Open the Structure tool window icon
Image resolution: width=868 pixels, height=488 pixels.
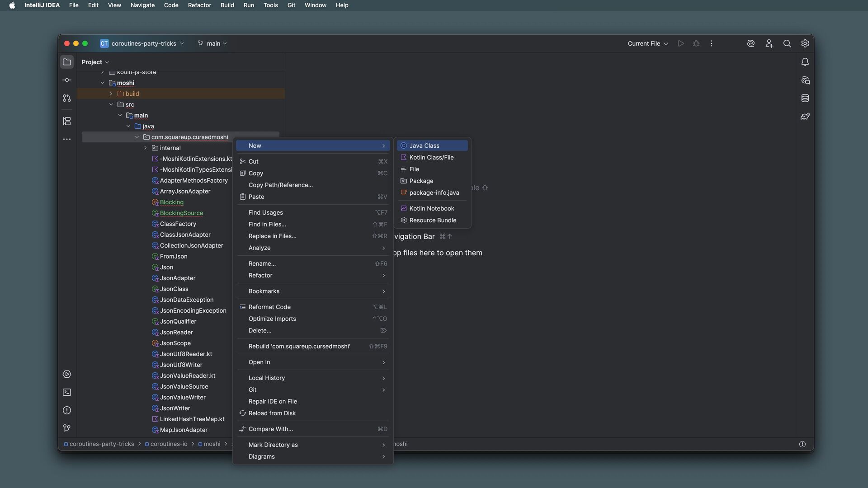67,121
